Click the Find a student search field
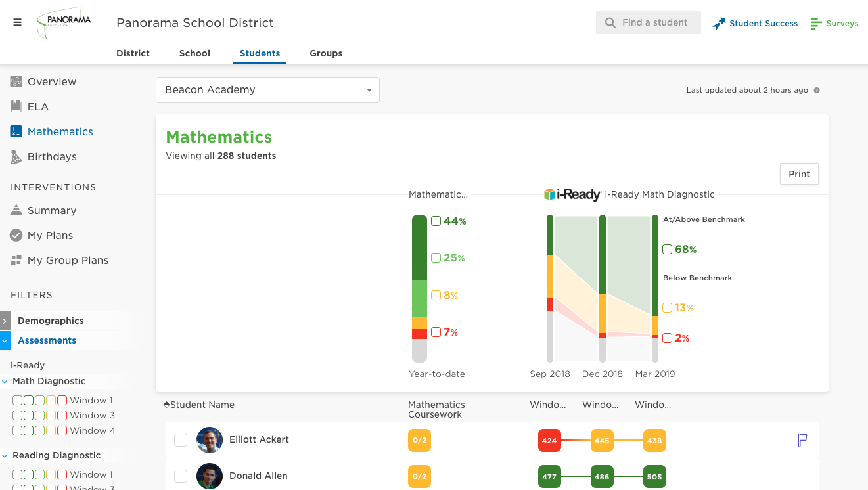This screenshot has height=490, width=868. click(x=649, y=22)
